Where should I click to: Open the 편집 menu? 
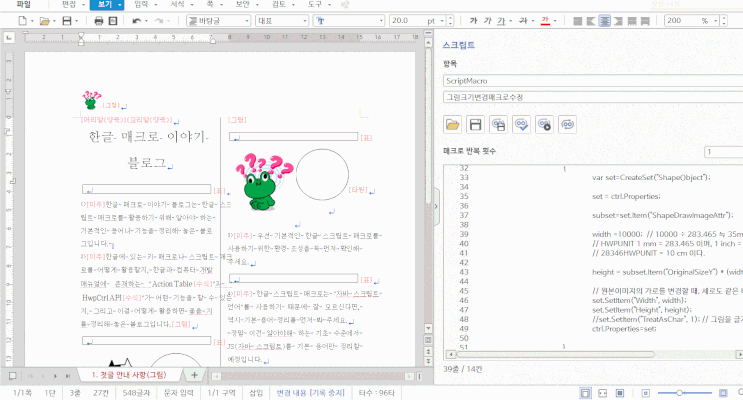[x=69, y=5]
